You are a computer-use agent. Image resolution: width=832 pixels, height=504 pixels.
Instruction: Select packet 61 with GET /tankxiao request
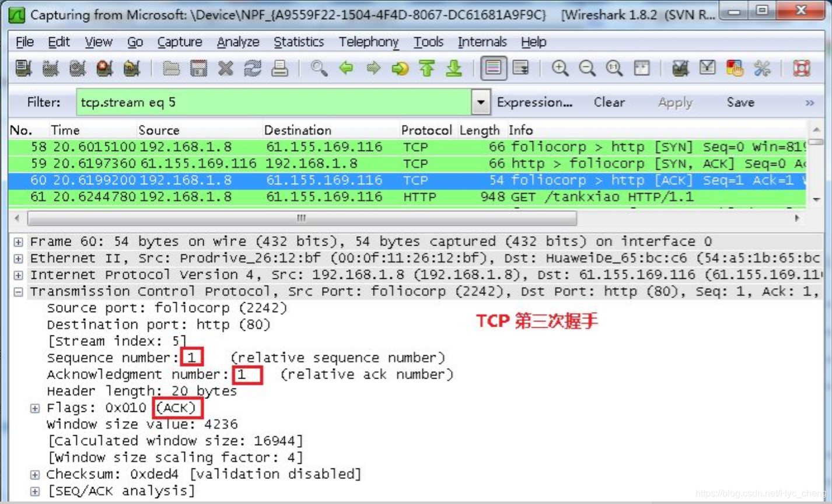pyautogui.click(x=233, y=197)
